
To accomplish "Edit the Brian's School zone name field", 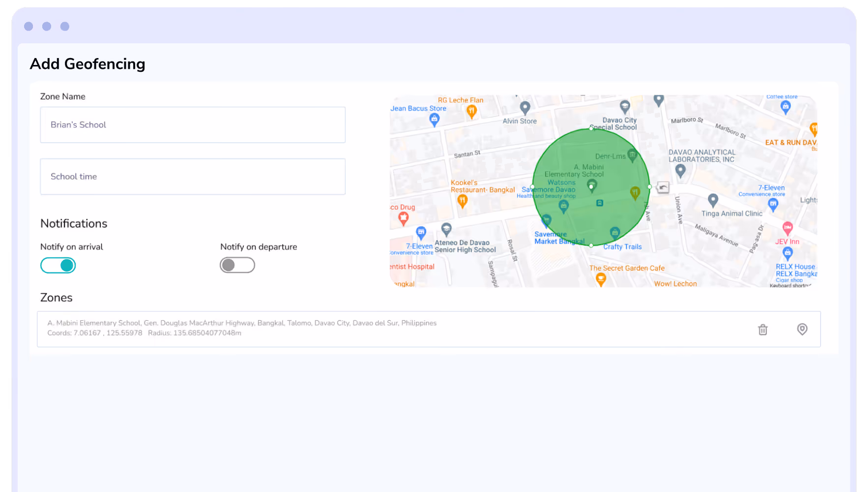I will (193, 125).
